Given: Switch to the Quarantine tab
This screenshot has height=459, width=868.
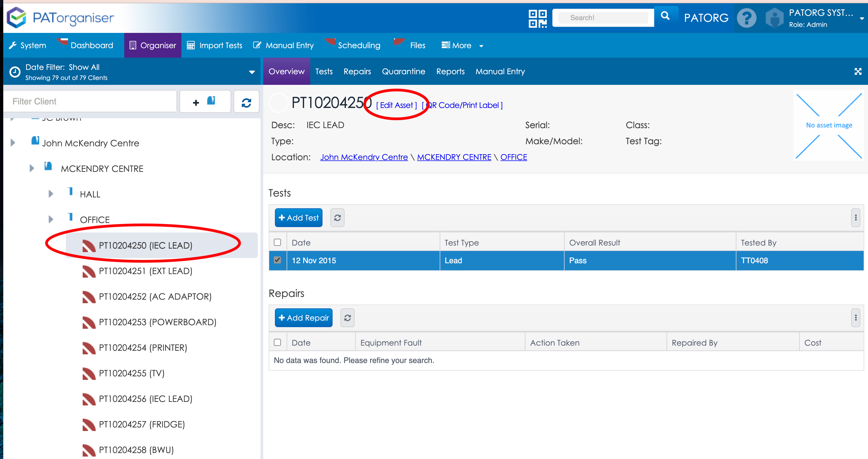Looking at the screenshot, I should (403, 72).
